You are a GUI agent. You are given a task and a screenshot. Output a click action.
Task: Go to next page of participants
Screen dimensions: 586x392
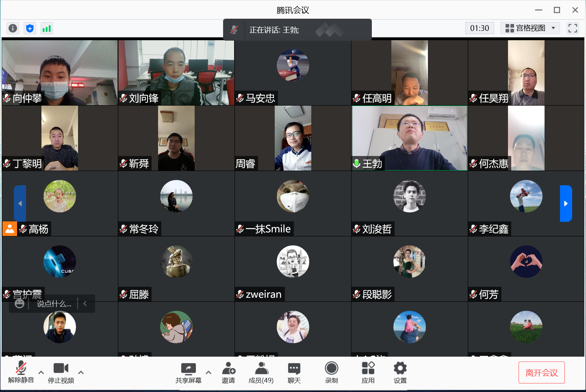[x=566, y=204]
